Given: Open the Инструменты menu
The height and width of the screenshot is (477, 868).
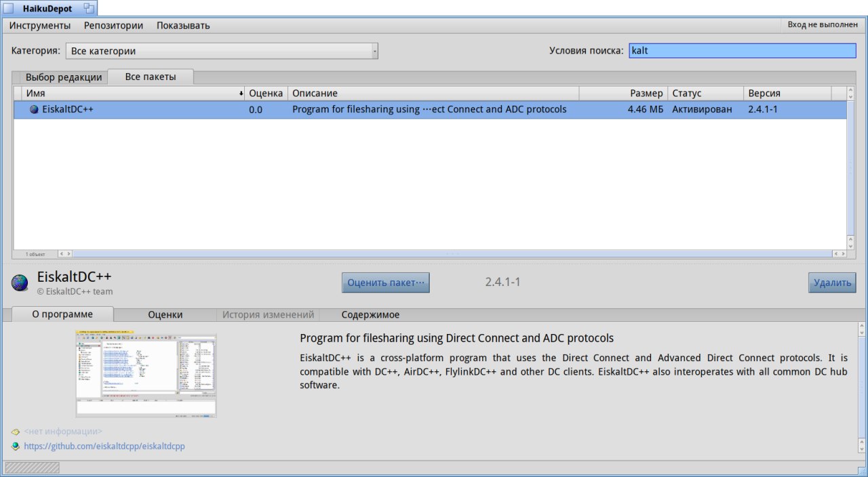Looking at the screenshot, I should [40, 26].
